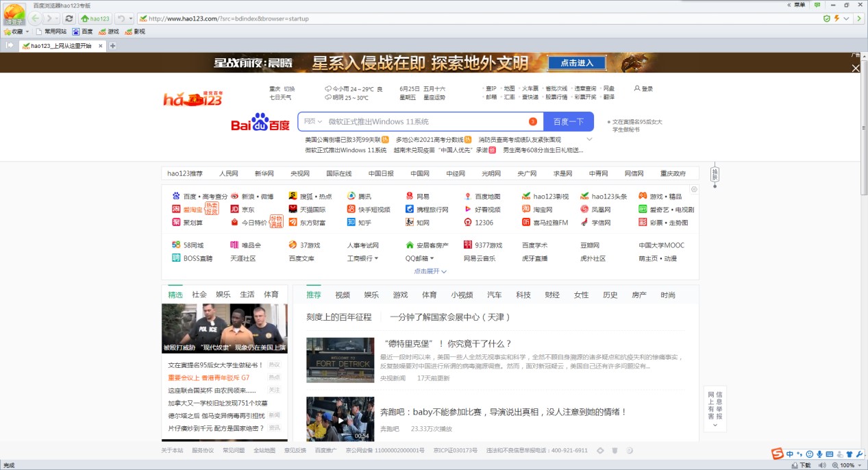Open Sogou input settings with the wrench icon
The height and width of the screenshot is (470, 868).
(859, 454)
